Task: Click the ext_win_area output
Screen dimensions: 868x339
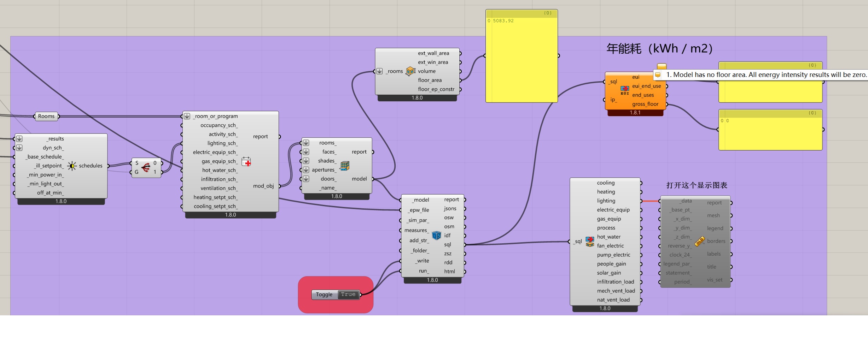Action: 433,62
